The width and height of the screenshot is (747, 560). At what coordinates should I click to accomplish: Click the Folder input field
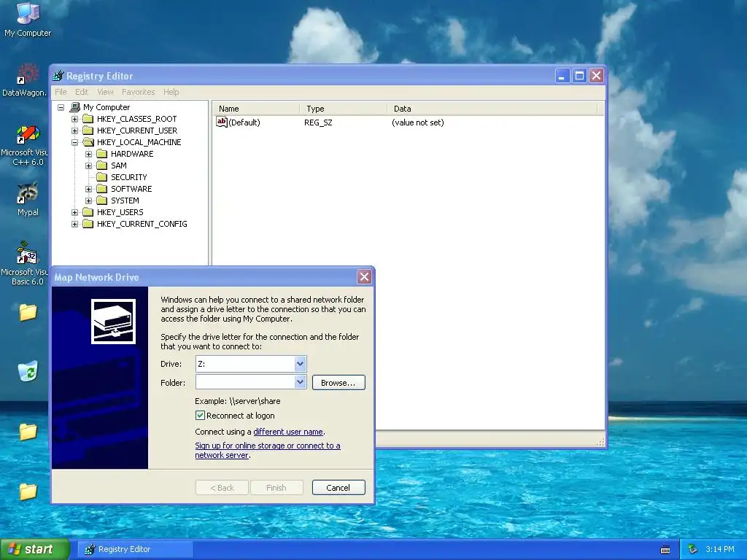[x=245, y=382]
